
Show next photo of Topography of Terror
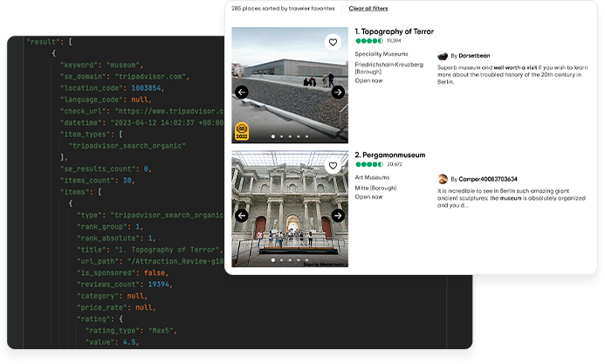click(338, 93)
